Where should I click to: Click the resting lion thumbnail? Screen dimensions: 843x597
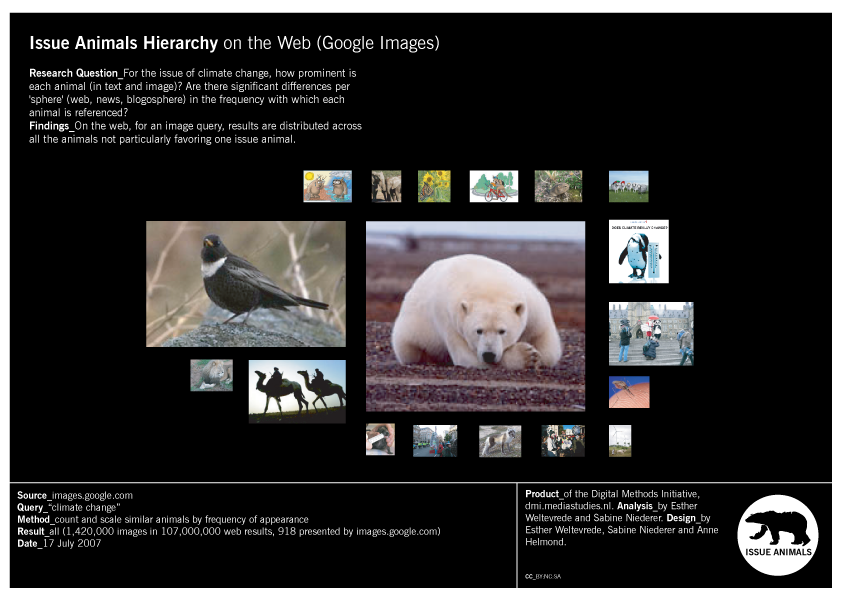pos(211,375)
